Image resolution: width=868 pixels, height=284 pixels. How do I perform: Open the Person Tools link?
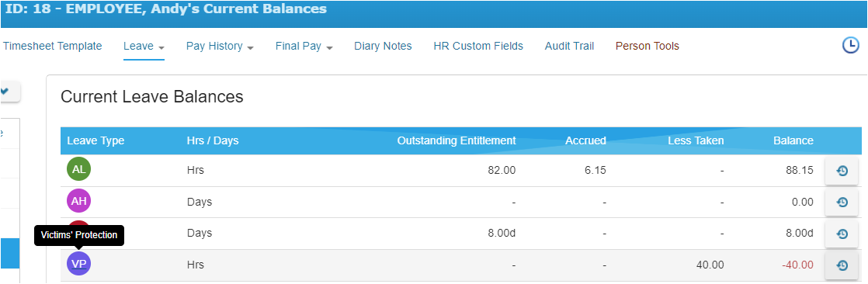point(648,47)
